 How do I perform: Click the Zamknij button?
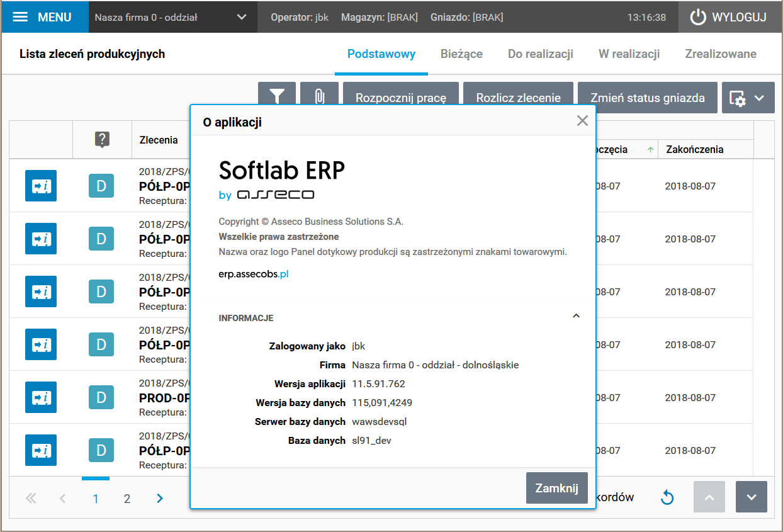[x=556, y=488]
